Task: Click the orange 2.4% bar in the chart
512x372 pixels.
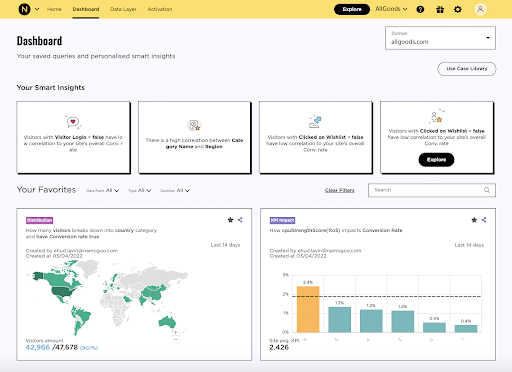Action: pyautogui.click(x=308, y=309)
